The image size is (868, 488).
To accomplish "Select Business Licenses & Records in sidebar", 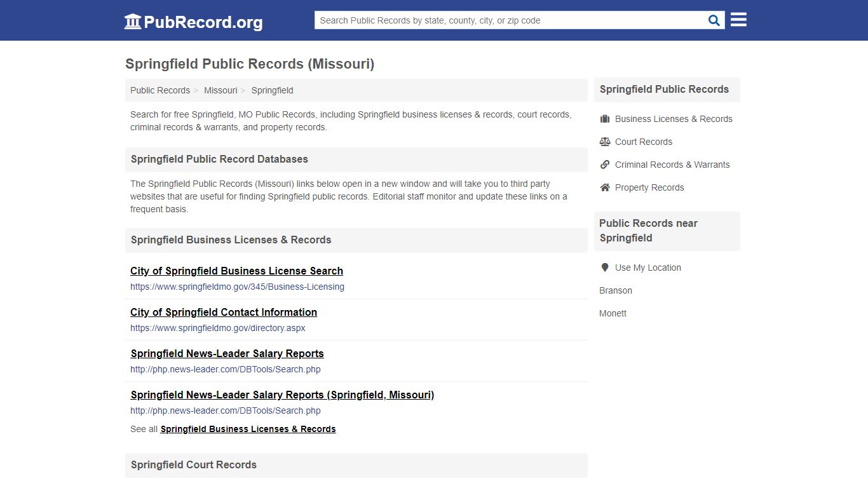I will point(674,119).
